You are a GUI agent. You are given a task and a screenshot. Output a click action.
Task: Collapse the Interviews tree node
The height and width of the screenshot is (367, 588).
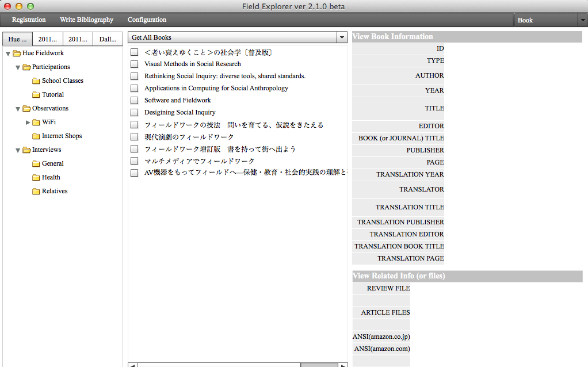[18, 150]
